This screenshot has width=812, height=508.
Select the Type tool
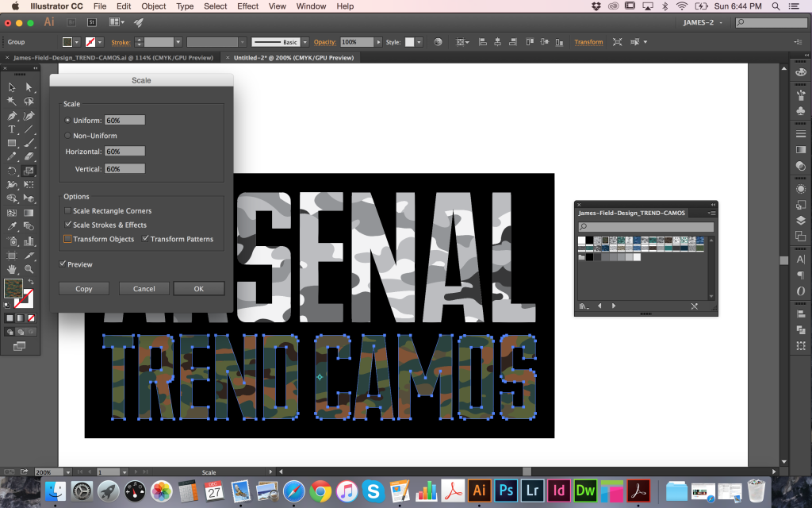pyautogui.click(x=12, y=129)
